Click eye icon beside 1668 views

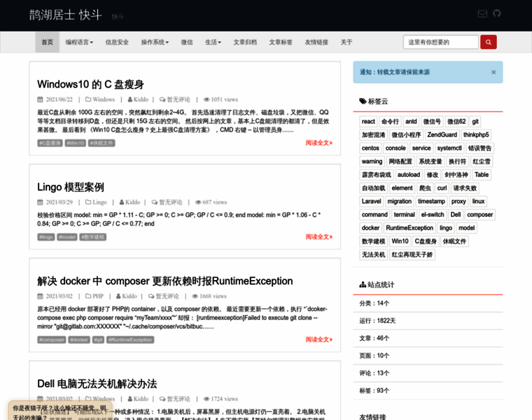click(x=195, y=296)
